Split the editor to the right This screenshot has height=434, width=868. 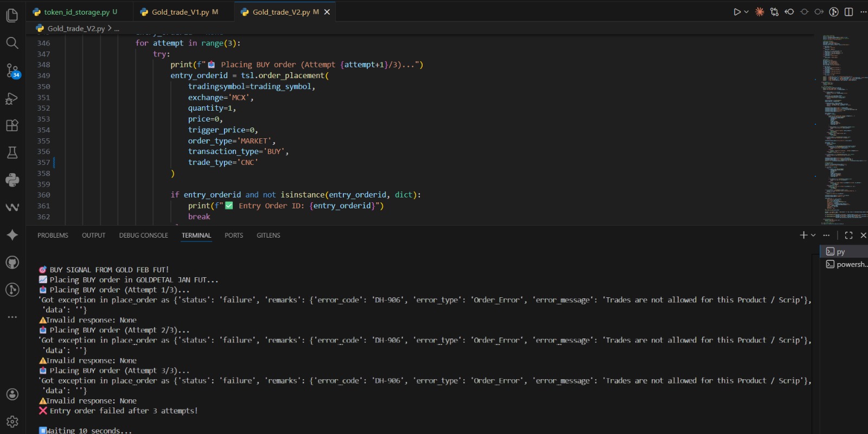pos(848,12)
